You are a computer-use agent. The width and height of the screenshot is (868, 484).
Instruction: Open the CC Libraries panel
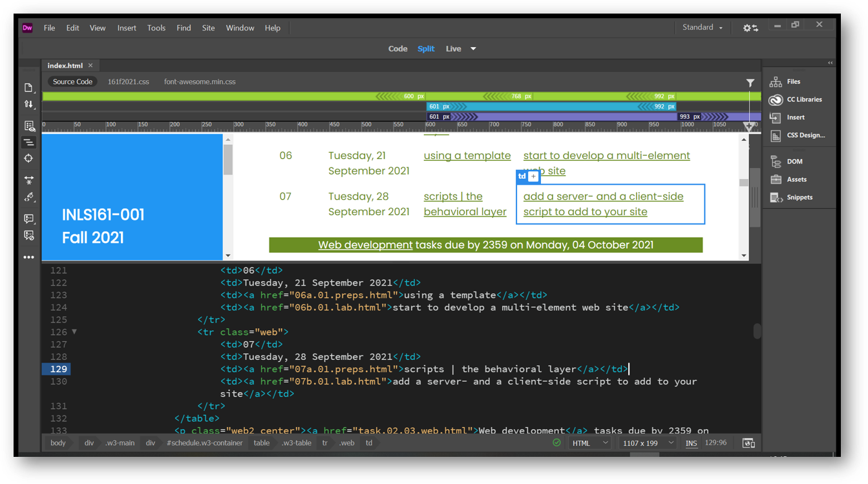click(x=776, y=100)
